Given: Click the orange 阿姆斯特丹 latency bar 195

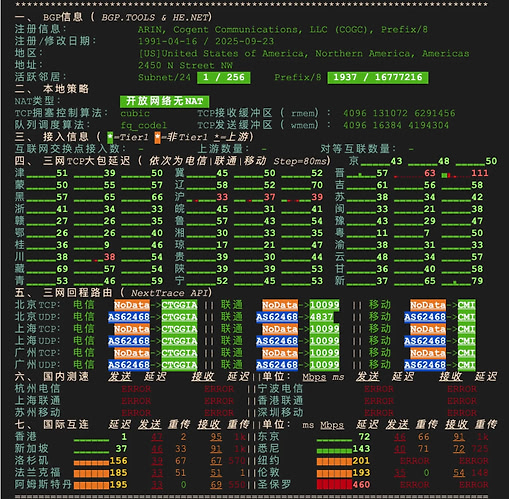Looking at the screenshot, I should (x=91, y=486).
